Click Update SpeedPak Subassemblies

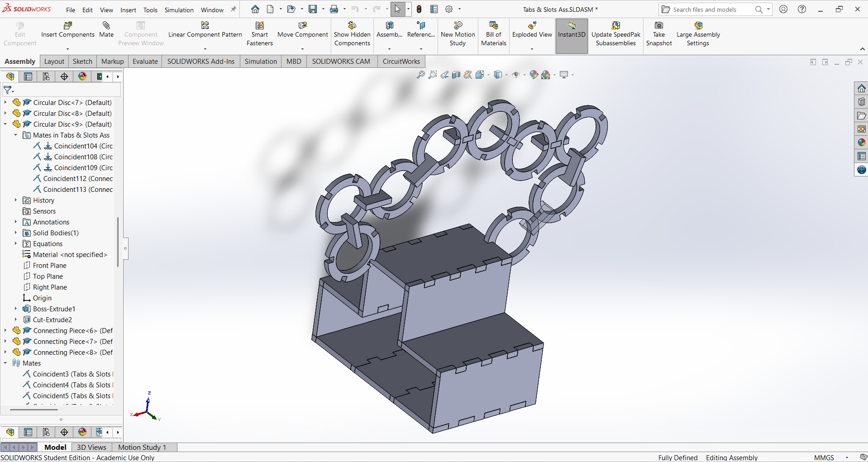coord(616,33)
